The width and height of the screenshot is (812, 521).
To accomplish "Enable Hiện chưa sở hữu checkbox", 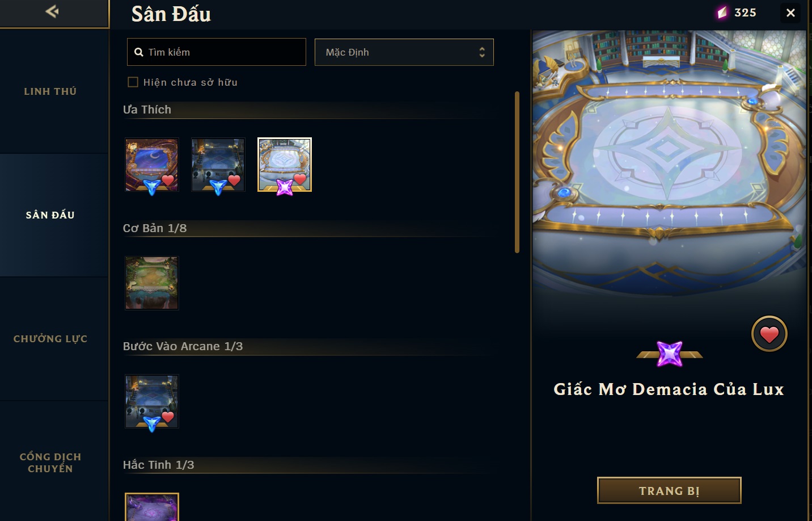I will click(133, 82).
